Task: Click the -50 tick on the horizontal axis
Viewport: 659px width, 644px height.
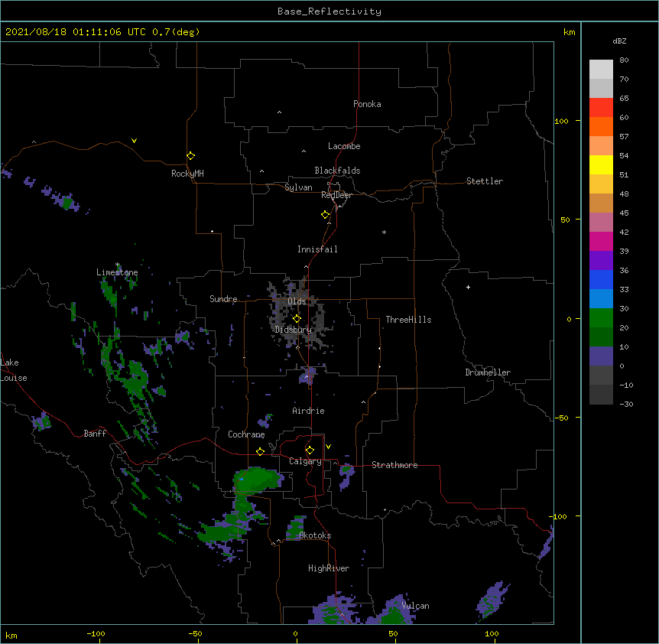Action: point(196,633)
